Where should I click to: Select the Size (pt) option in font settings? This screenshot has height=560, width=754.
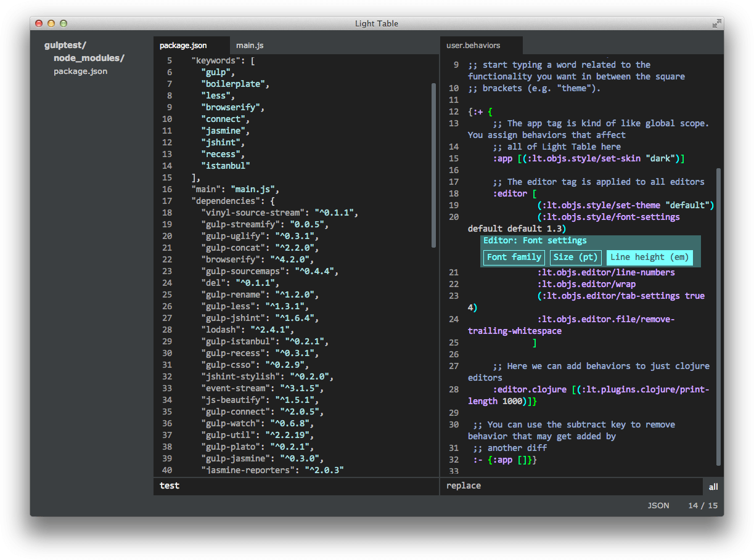[575, 257]
